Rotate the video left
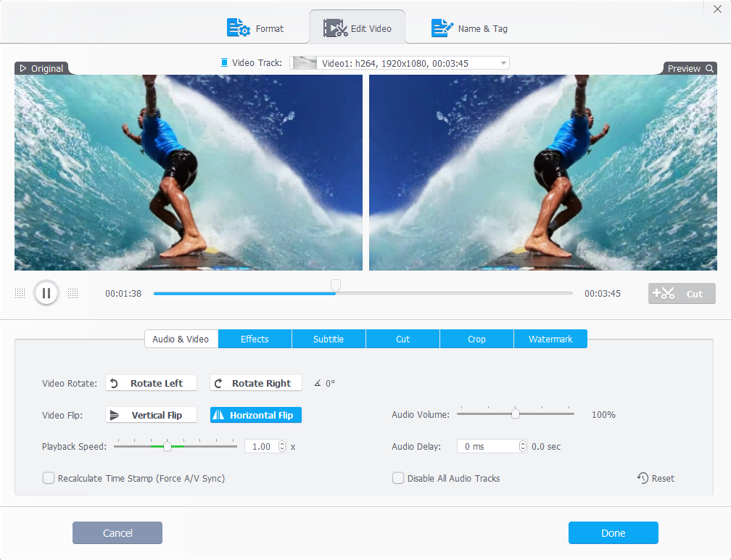The width and height of the screenshot is (731, 560). 151,383
